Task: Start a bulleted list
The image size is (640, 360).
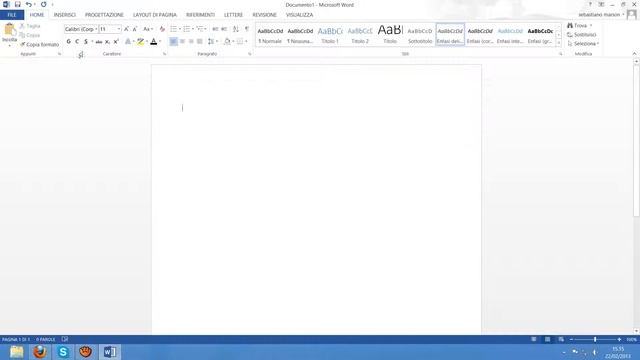Action: [173, 29]
